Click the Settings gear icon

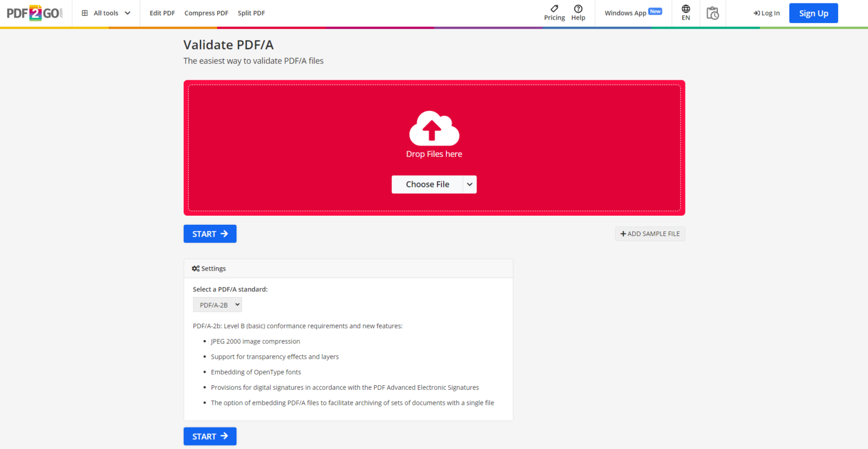click(196, 268)
